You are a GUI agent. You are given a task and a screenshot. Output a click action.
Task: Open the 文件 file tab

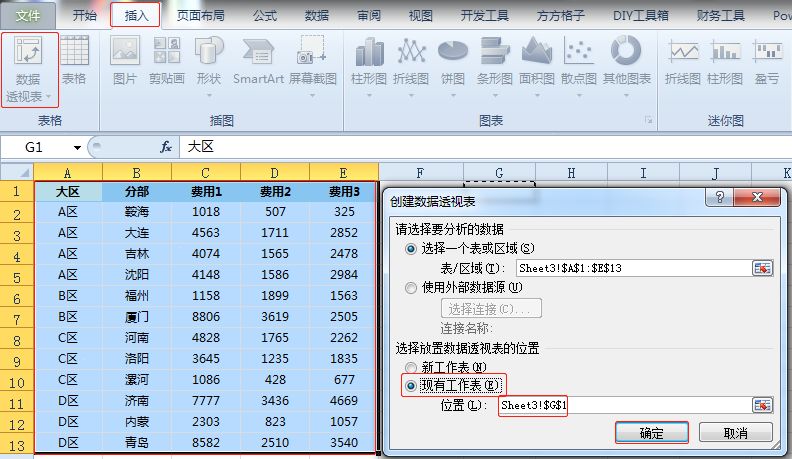tap(28, 15)
